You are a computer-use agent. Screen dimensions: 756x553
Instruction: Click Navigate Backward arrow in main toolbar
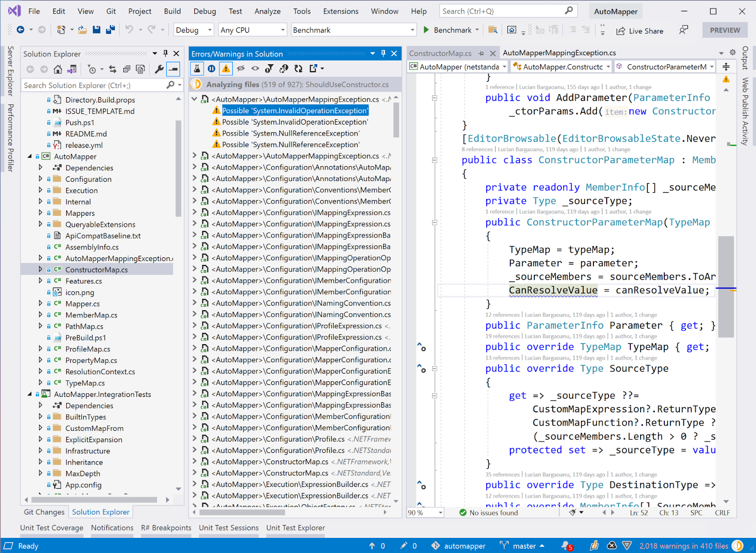[20, 30]
